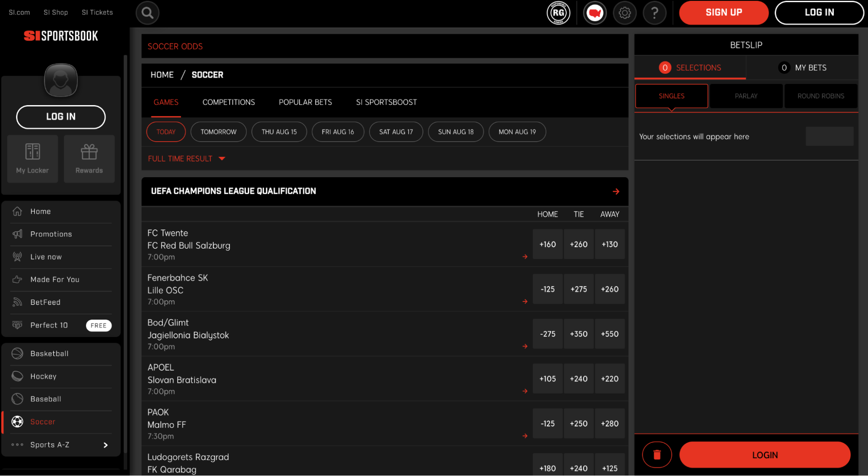Open Made For You
This screenshot has height=476, width=868.
pyautogui.click(x=61, y=279)
